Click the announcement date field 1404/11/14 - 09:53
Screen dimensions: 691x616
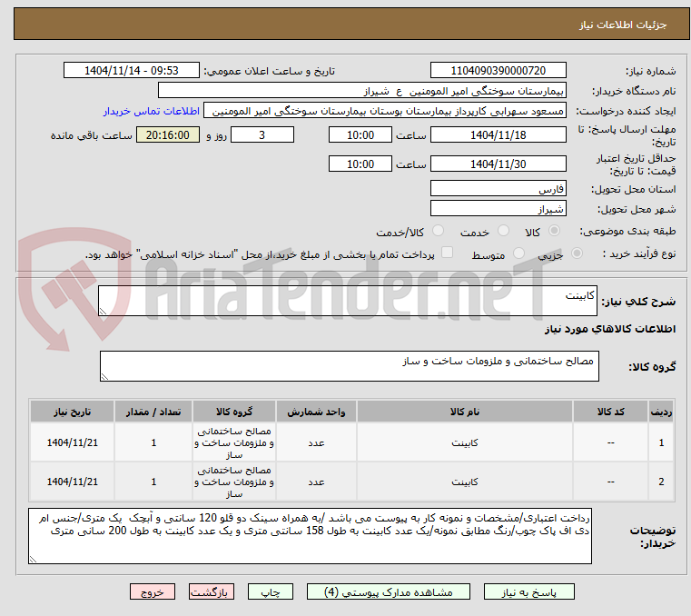click(x=132, y=71)
